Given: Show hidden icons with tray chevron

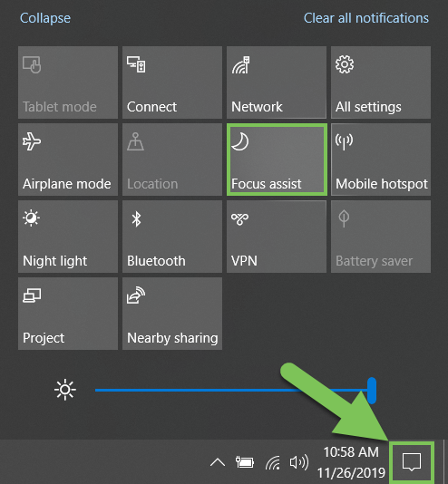Looking at the screenshot, I should (x=218, y=462).
